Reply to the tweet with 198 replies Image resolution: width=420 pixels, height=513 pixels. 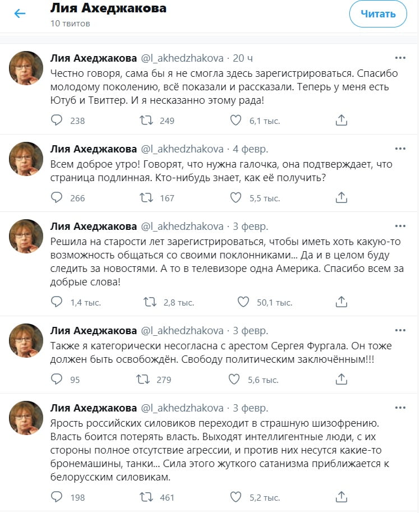point(57,497)
